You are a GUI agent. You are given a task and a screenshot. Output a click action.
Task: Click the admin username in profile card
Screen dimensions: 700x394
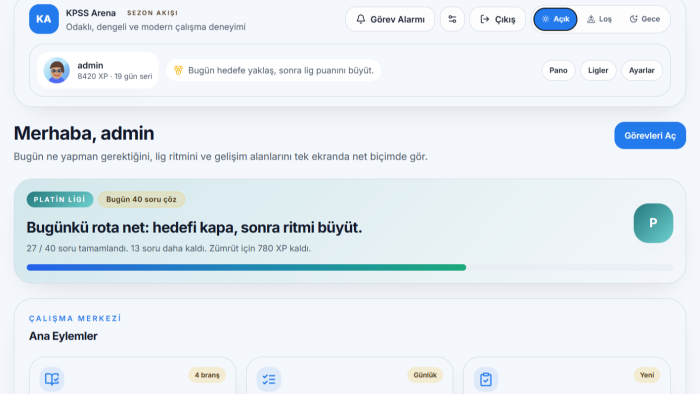tap(90, 65)
